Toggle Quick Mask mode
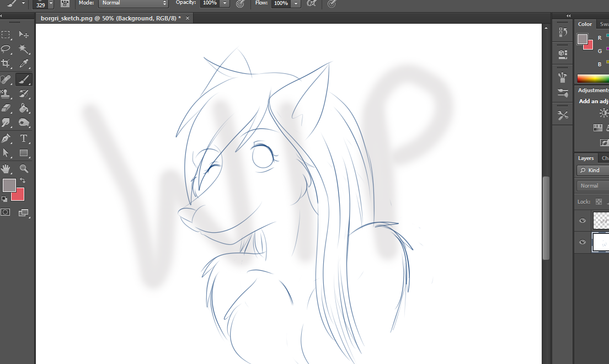This screenshot has width=609, height=364. pos(6,212)
